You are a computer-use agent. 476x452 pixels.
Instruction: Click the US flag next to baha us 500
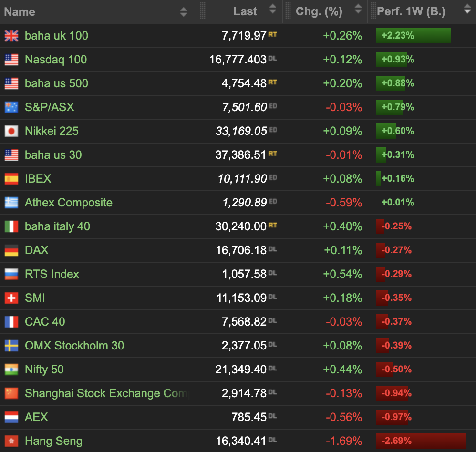[x=11, y=83]
